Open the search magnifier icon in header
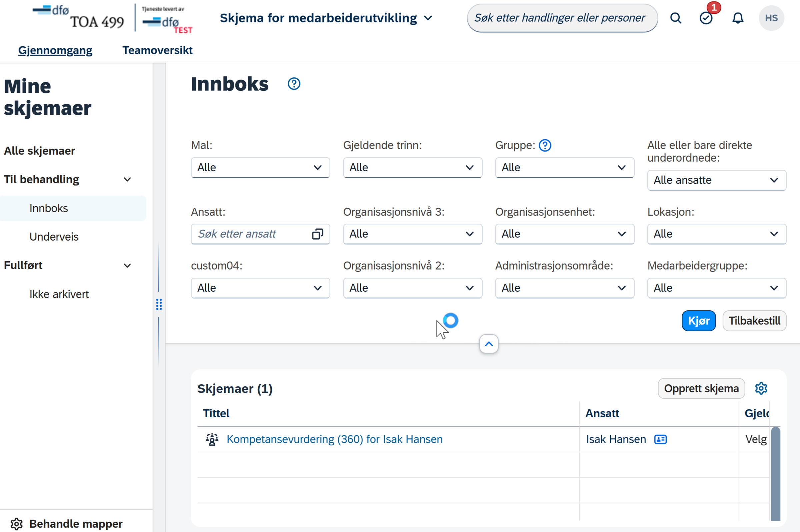Image resolution: width=800 pixels, height=532 pixels. [675, 18]
